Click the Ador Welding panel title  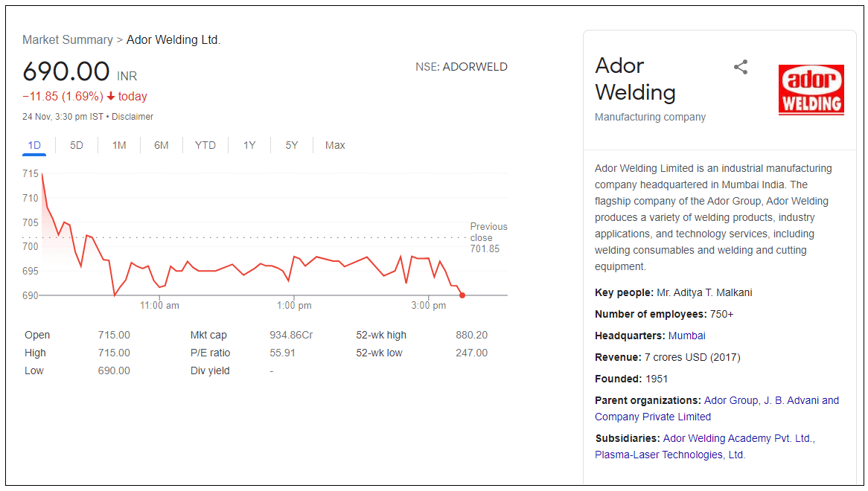(x=635, y=79)
